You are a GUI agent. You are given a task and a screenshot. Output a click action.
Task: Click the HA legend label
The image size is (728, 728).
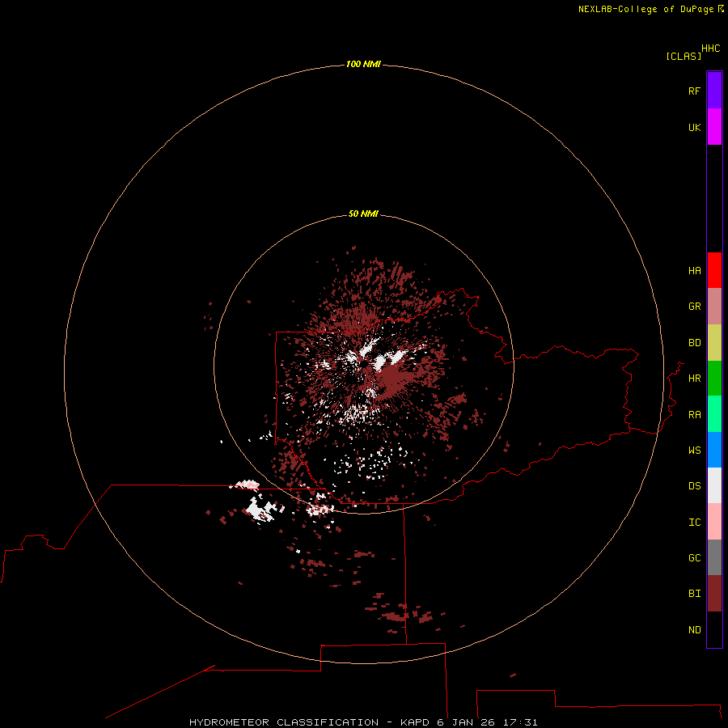pos(695,271)
